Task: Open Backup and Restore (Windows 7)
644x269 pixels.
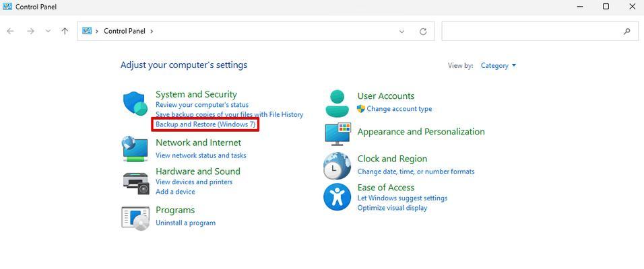Action: (205, 124)
